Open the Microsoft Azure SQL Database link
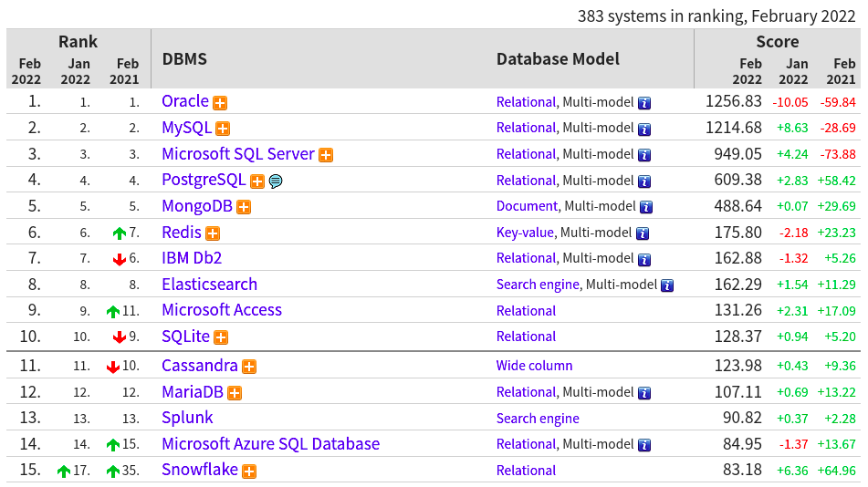 271,444
